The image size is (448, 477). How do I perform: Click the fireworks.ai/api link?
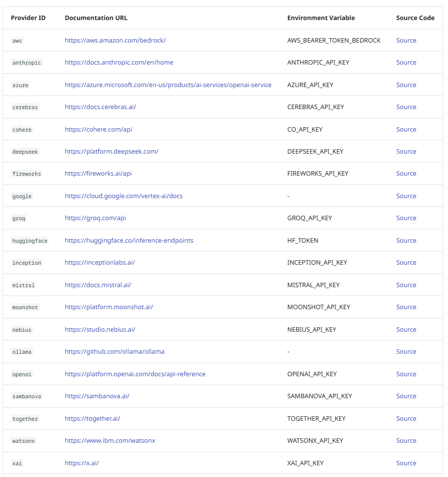click(98, 174)
